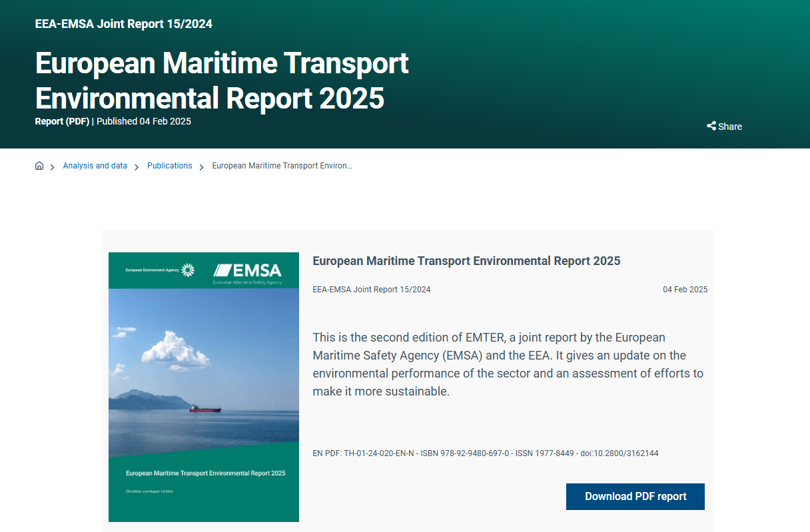Go to the Publications breadcrumb link
Image resolution: width=810 pixels, height=532 pixels.
click(x=169, y=166)
